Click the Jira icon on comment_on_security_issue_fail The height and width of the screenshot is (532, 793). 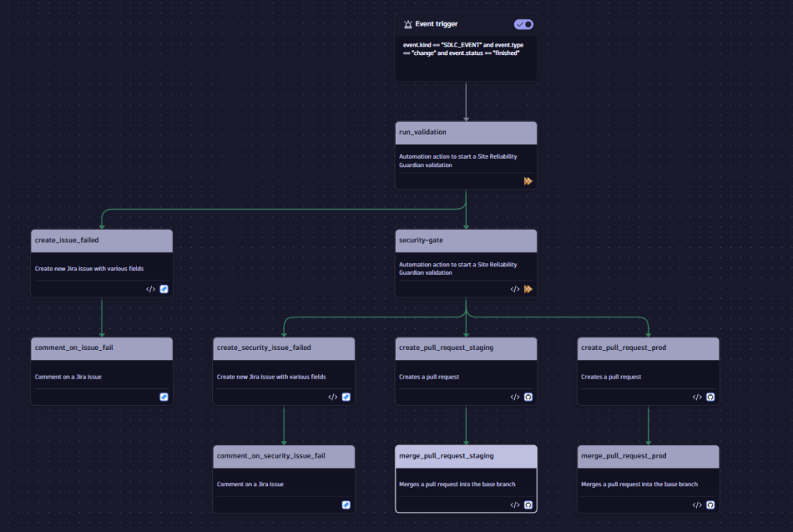pos(345,504)
